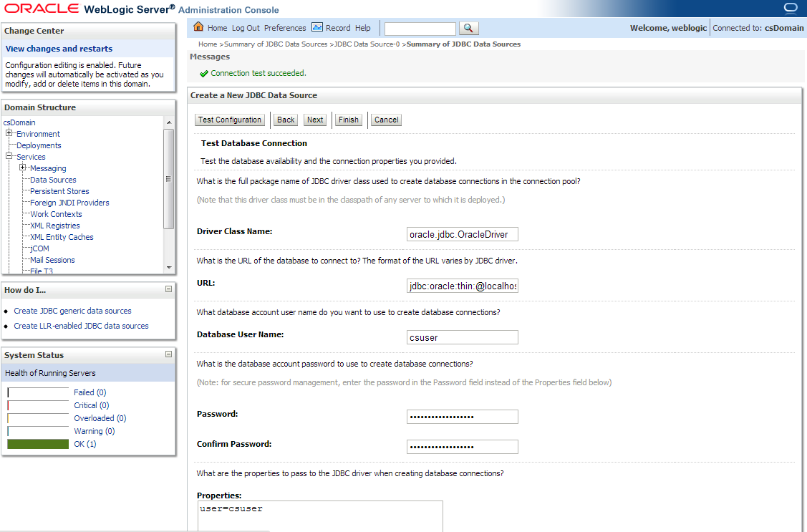Screen dimensions: 807x532
Task: Click the Services tree label
Action: point(31,157)
